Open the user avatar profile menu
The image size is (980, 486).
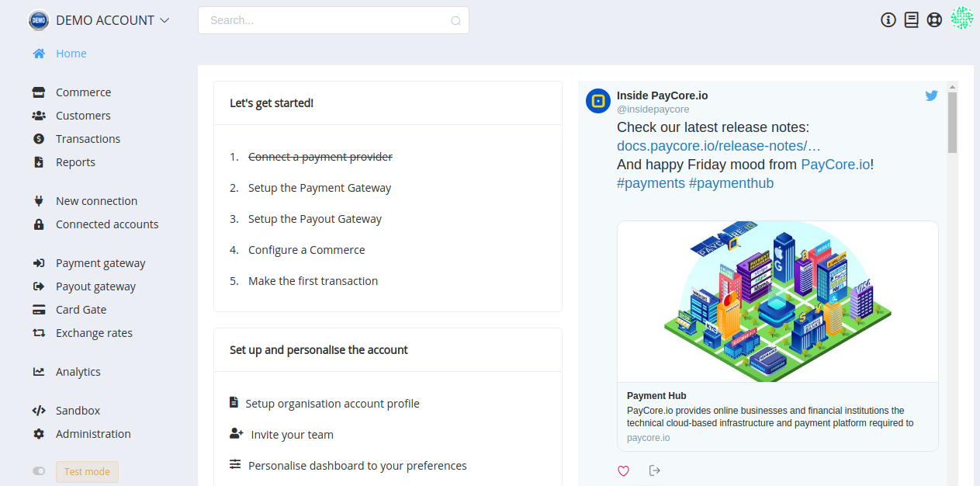pyautogui.click(x=962, y=19)
